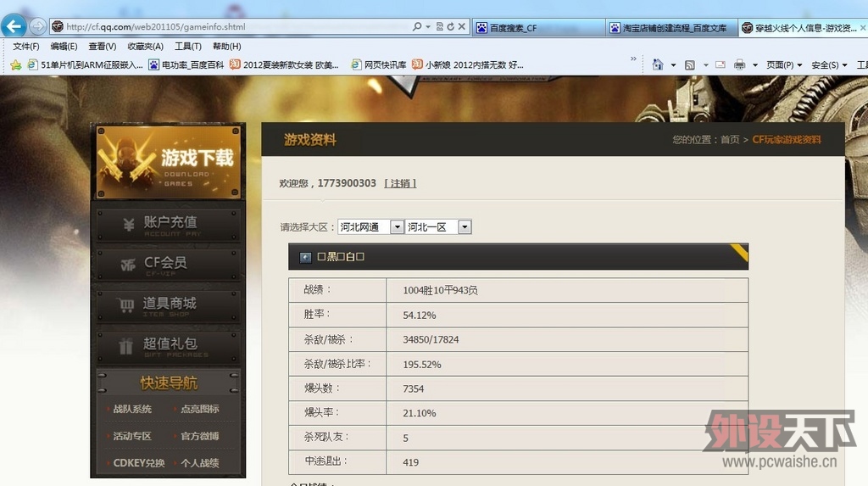
Task: Open the 网页快讯库 bookmark
Action: point(379,64)
